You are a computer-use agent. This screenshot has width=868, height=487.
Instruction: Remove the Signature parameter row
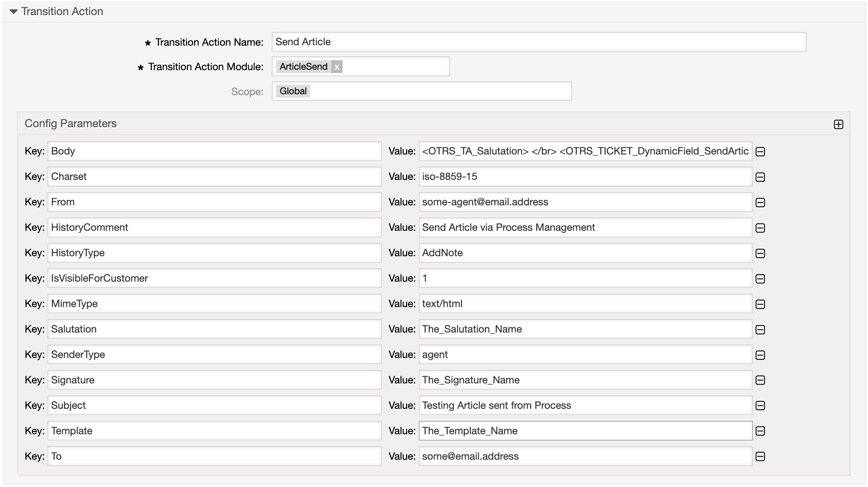760,380
